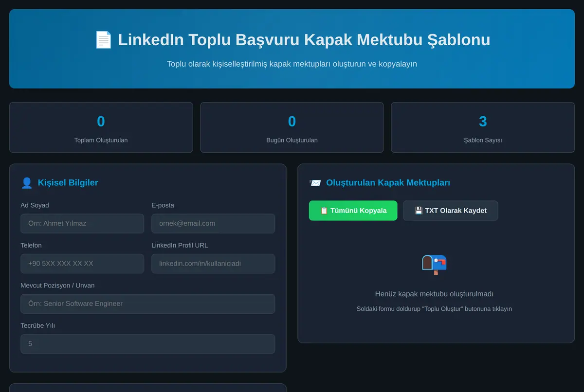Click the Tümünü Kopyala button
The image size is (584, 392).
coord(353,211)
